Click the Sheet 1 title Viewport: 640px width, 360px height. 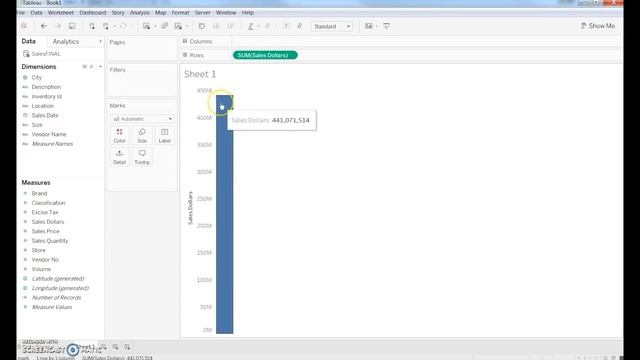(200, 74)
